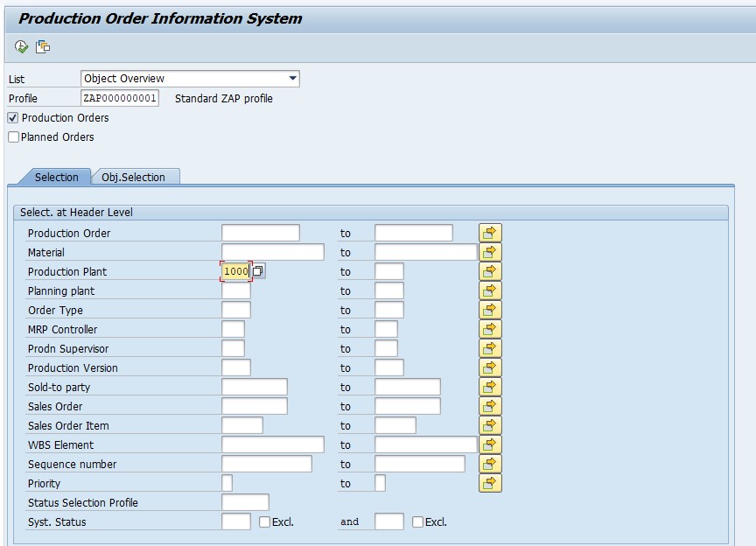
Task: Click the Sold-to party from-value field
Action: 254,387
